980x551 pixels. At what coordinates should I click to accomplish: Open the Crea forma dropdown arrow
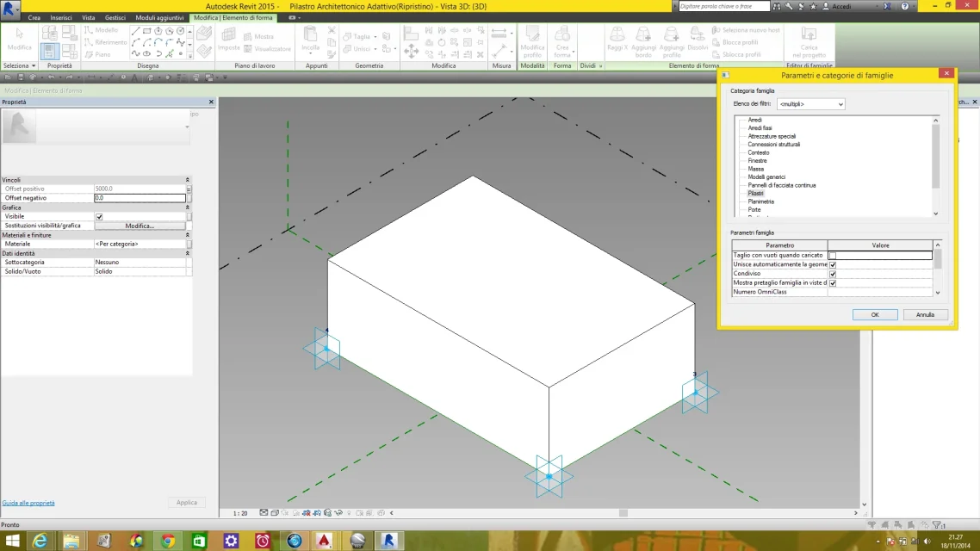pyautogui.click(x=574, y=52)
